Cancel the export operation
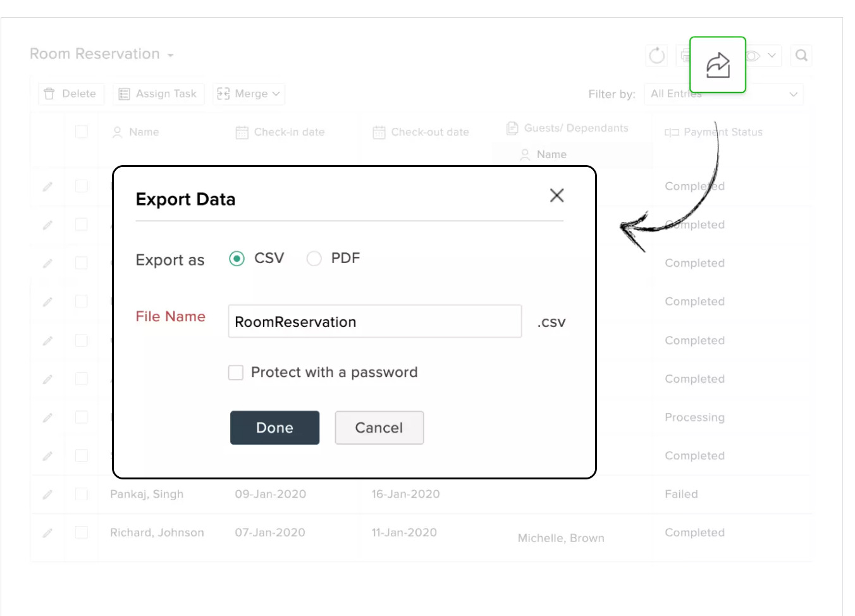 pyautogui.click(x=379, y=428)
